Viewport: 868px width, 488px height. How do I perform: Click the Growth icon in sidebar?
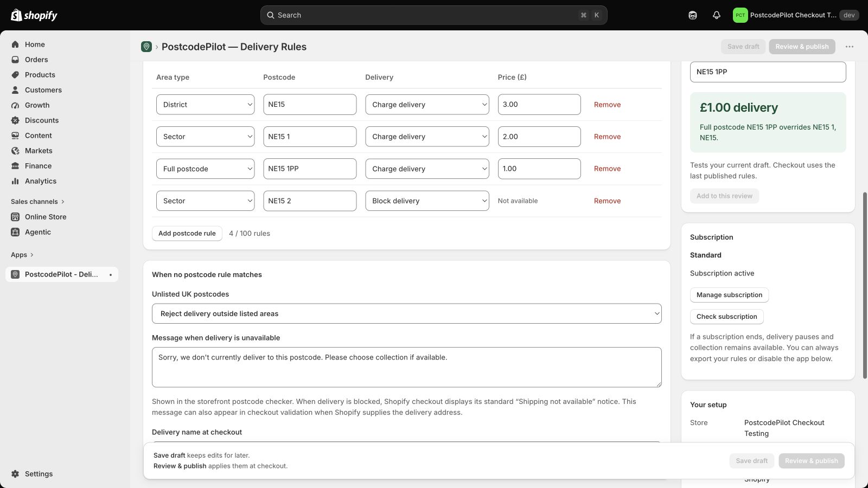pyautogui.click(x=15, y=105)
